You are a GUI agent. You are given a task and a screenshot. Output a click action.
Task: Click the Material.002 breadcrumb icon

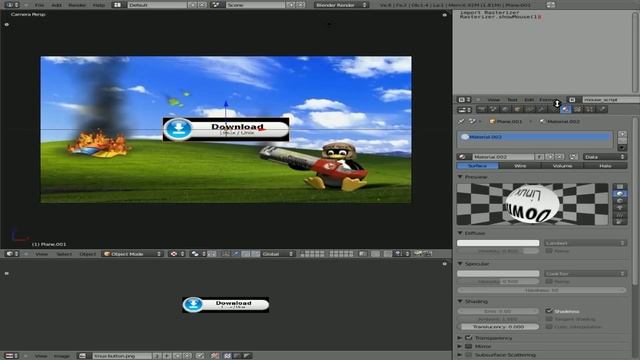point(542,121)
